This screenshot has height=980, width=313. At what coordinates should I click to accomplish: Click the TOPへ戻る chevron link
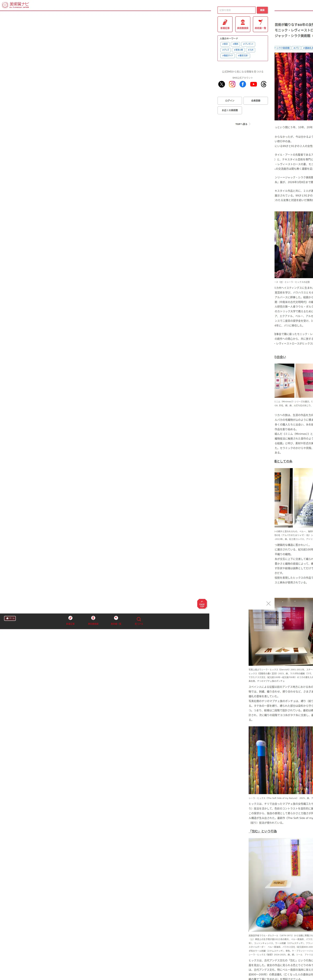[243, 124]
